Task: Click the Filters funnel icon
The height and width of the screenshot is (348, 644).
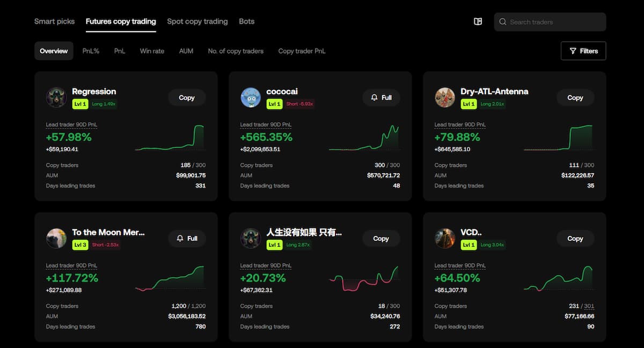Action: 573,50
